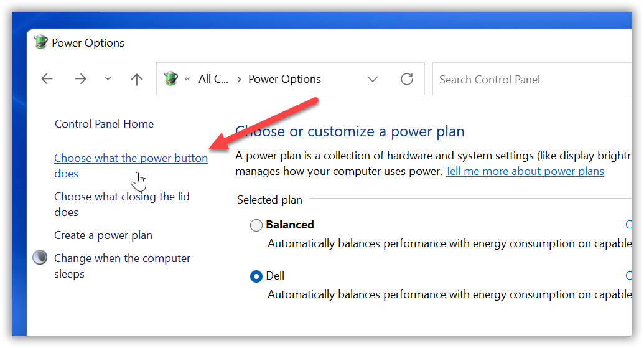644x348 pixels.
Task: Refresh the Power Options page
Action: (x=407, y=79)
